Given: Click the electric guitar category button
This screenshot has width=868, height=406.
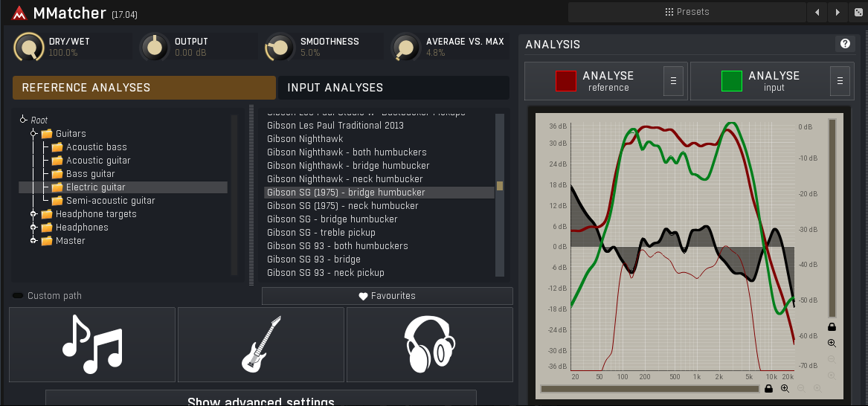Looking at the screenshot, I should 261,344.
